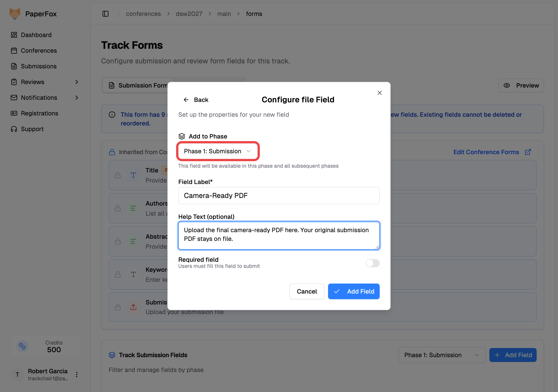Open Submissions in the sidebar

tap(39, 66)
